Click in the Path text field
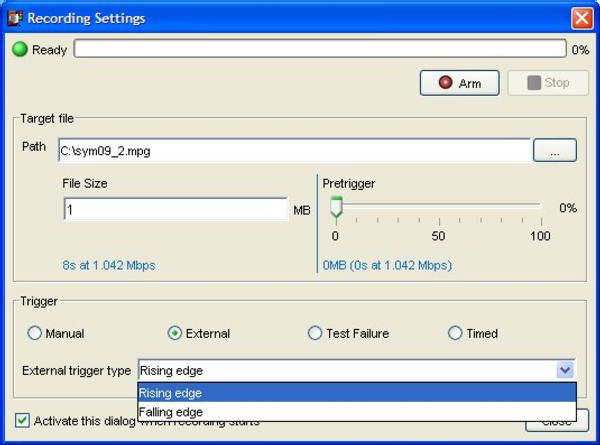600x445 pixels. (x=293, y=151)
